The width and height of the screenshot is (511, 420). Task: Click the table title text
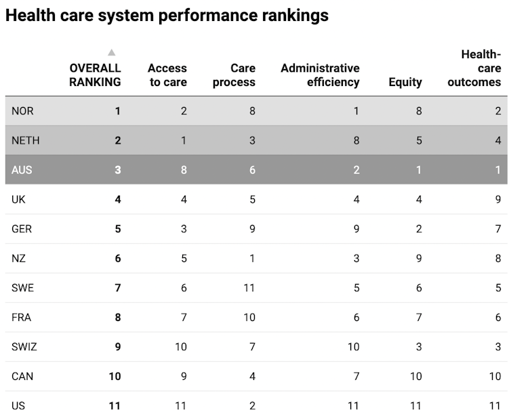167,16
